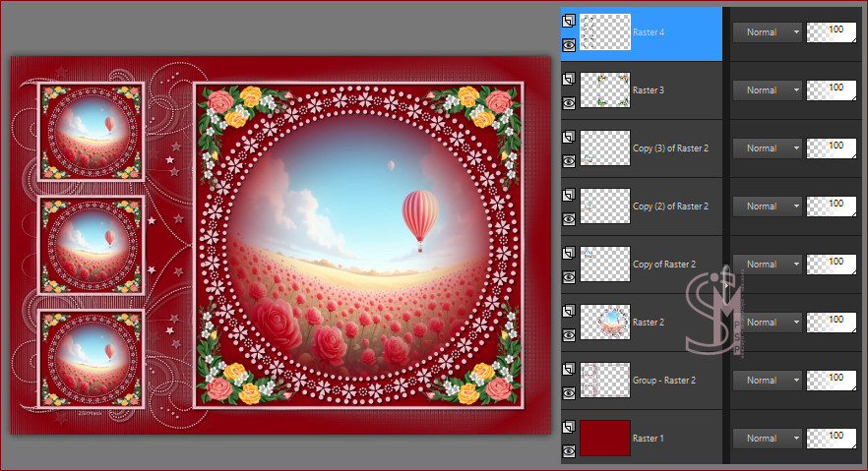Hide the Raster 4 layer using its eye

tap(568, 44)
